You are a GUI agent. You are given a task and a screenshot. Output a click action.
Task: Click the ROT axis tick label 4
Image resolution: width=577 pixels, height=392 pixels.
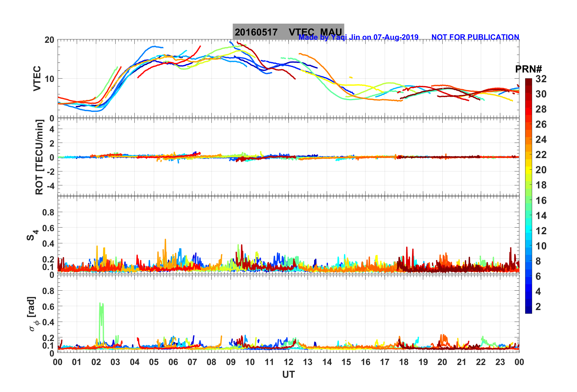click(52, 129)
